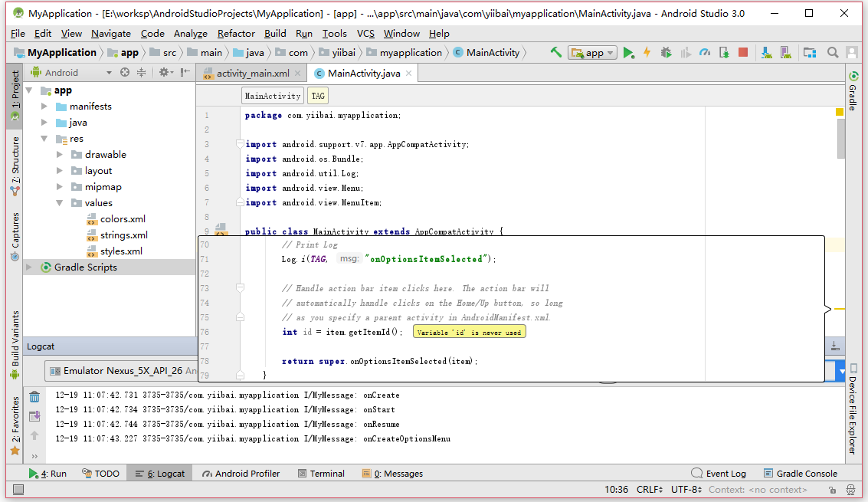
Task: Run the app with green play button
Action: [628, 53]
